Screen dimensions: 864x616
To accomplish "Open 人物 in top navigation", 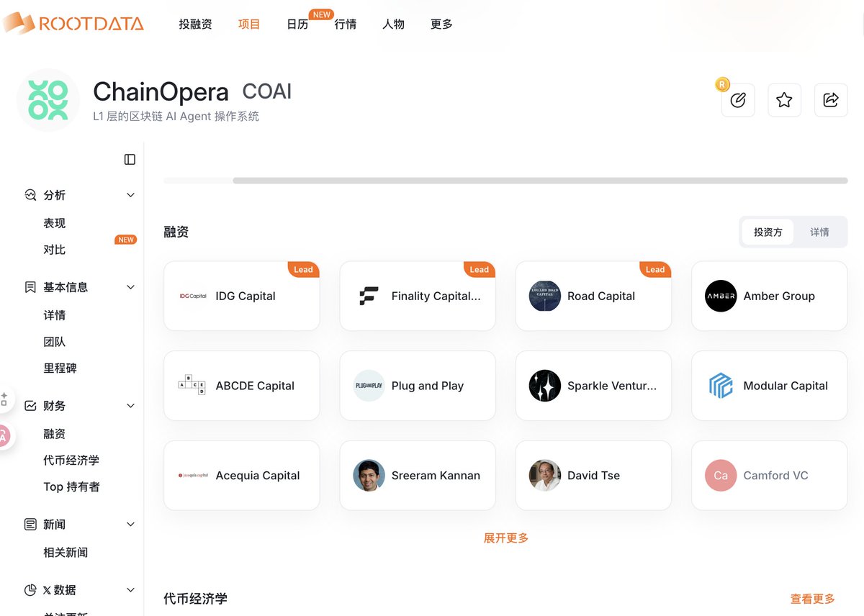I will pyautogui.click(x=393, y=24).
